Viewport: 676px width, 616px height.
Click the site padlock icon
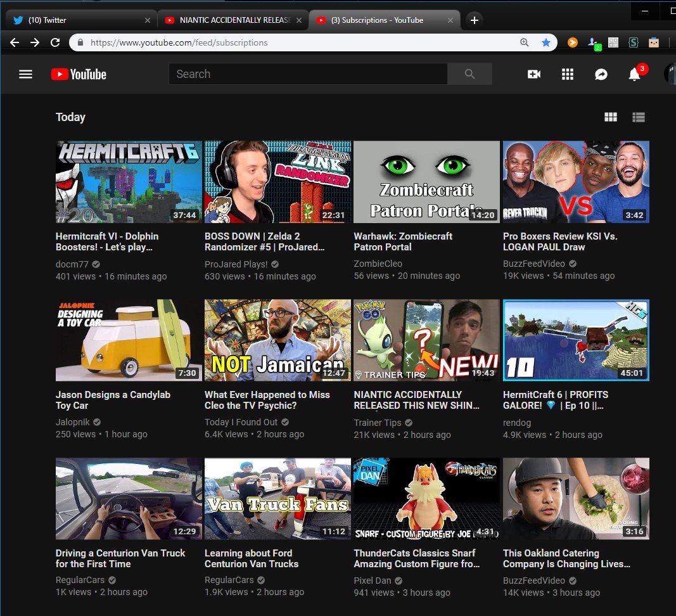click(x=80, y=42)
